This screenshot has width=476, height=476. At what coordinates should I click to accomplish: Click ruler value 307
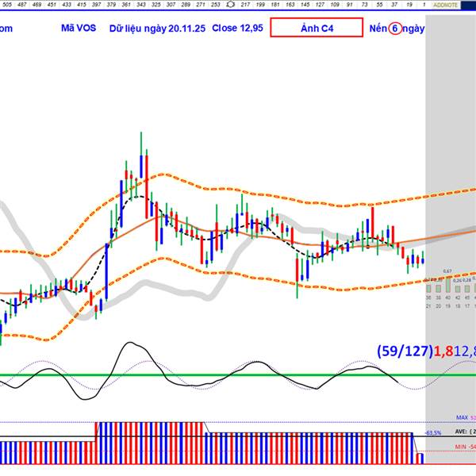click(x=171, y=5)
